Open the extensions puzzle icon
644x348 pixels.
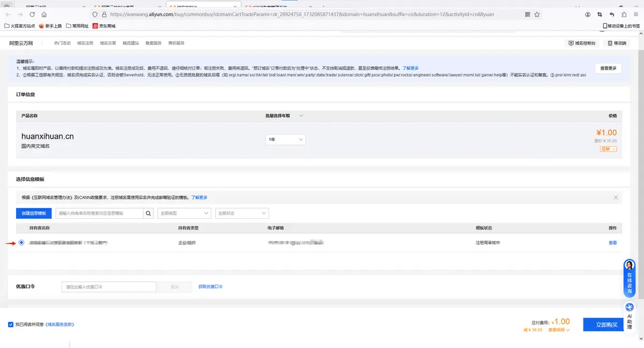point(624,14)
